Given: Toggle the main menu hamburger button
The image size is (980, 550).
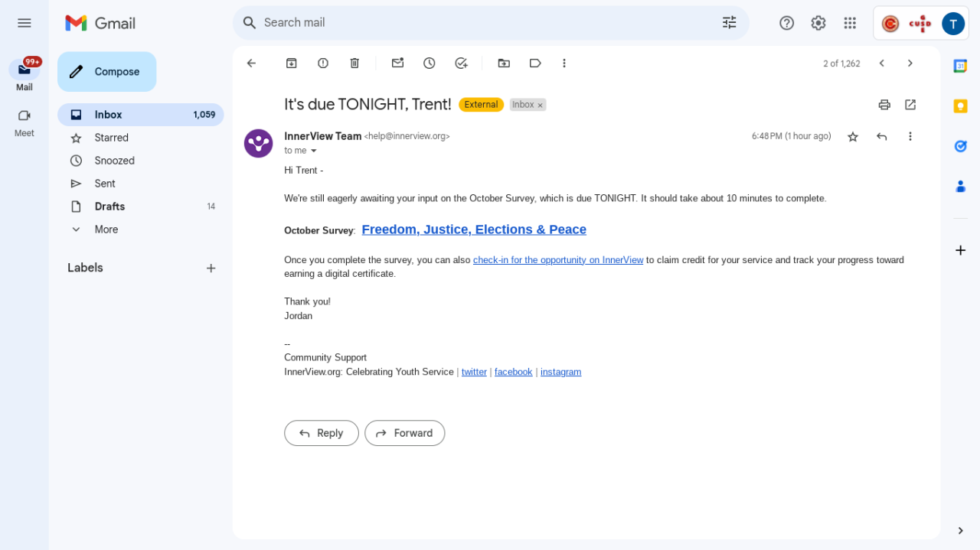Looking at the screenshot, I should click(x=24, y=23).
